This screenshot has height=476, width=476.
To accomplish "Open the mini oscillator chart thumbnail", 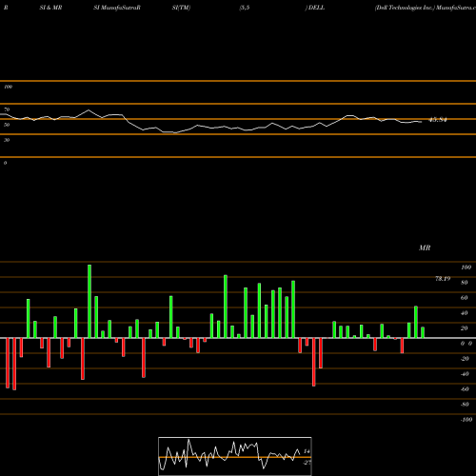I will pos(235,456).
